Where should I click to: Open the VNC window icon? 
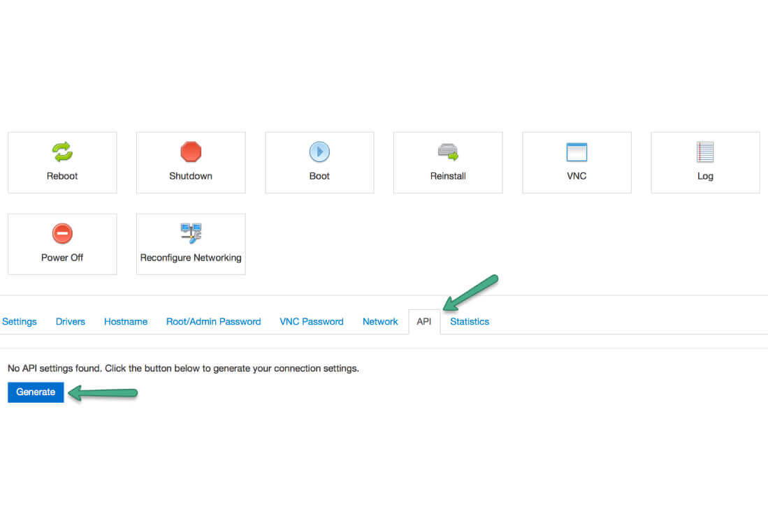coord(577,152)
